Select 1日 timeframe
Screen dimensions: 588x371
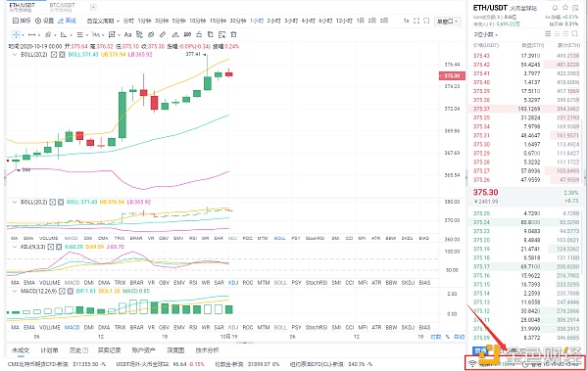360,21
